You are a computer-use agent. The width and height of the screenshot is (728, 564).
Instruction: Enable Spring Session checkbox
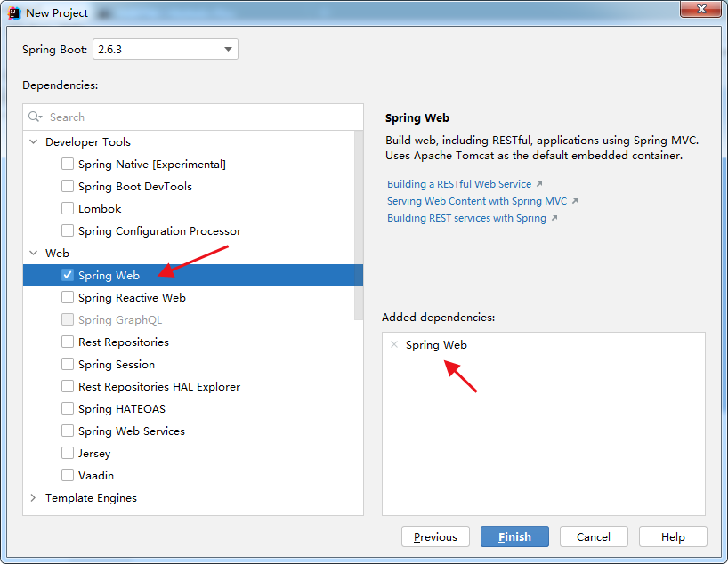[x=68, y=365]
